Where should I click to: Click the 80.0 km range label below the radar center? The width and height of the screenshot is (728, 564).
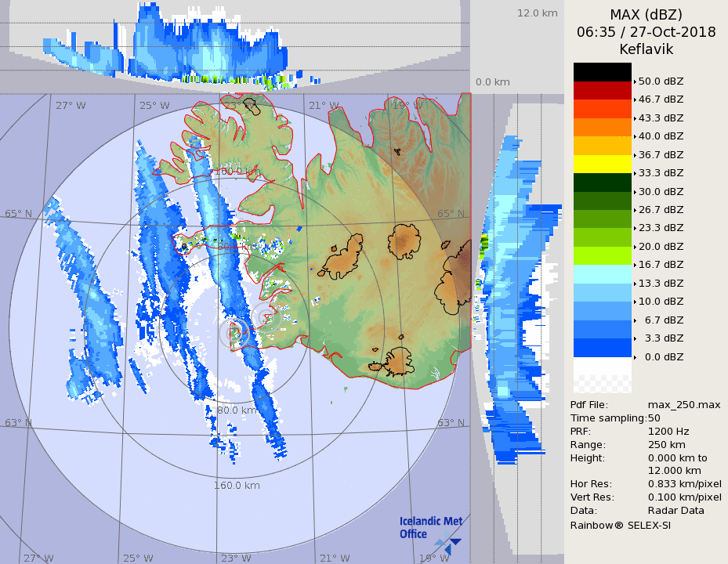point(236,410)
